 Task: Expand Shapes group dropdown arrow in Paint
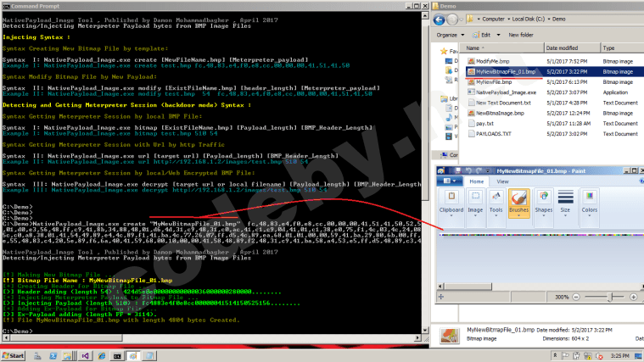(x=543, y=216)
